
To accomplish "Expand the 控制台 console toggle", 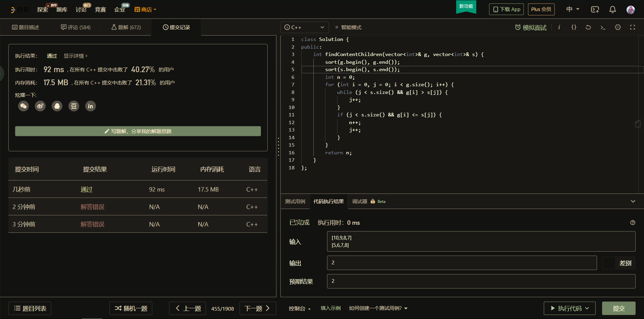I will click(300, 308).
